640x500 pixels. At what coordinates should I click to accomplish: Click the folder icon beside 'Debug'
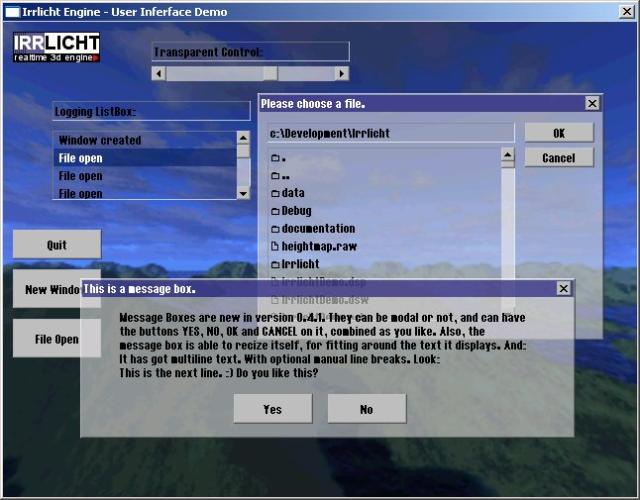click(x=276, y=211)
